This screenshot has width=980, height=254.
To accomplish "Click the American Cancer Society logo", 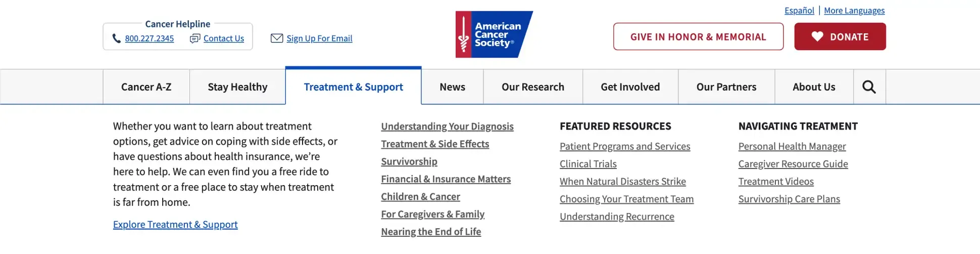I will pos(494,34).
